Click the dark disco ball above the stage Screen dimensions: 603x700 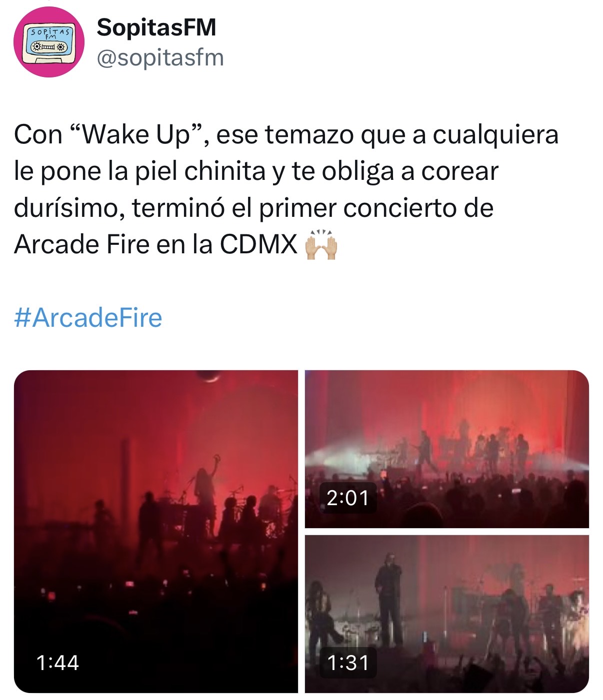207,376
